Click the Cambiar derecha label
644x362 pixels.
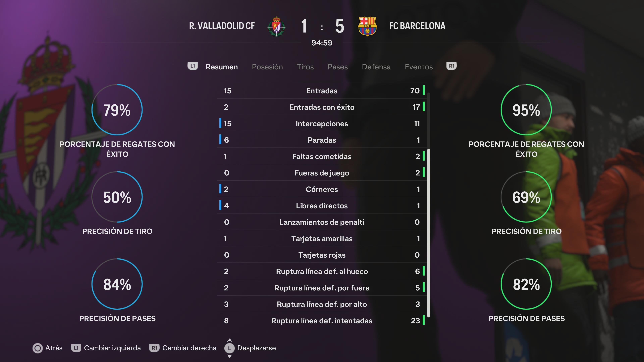pyautogui.click(x=189, y=348)
